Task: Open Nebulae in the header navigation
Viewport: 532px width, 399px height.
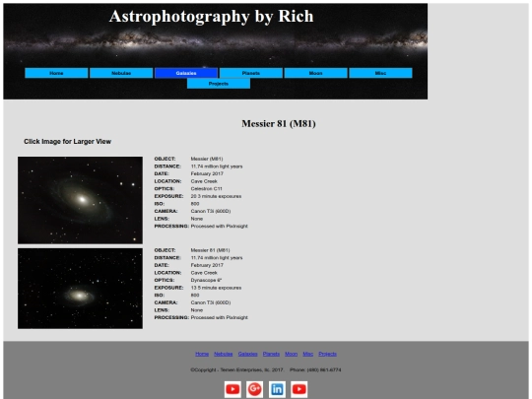Action: pyautogui.click(x=121, y=73)
